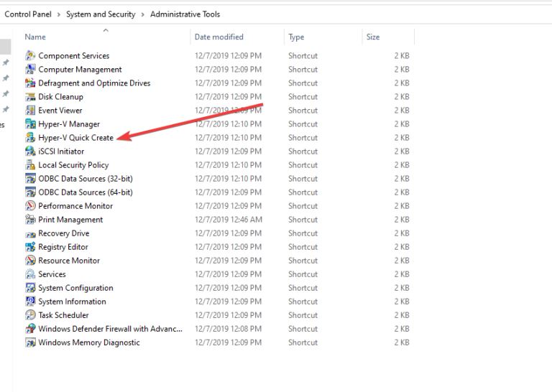Select the Print Management name
Viewport: 552px width, 392px height.
tap(70, 220)
